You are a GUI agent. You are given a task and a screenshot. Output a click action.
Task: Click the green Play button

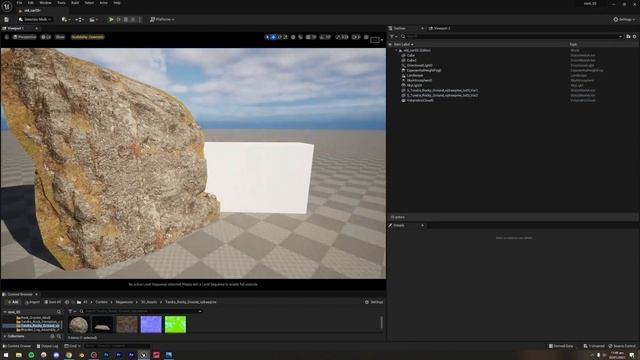pos(111,19)
